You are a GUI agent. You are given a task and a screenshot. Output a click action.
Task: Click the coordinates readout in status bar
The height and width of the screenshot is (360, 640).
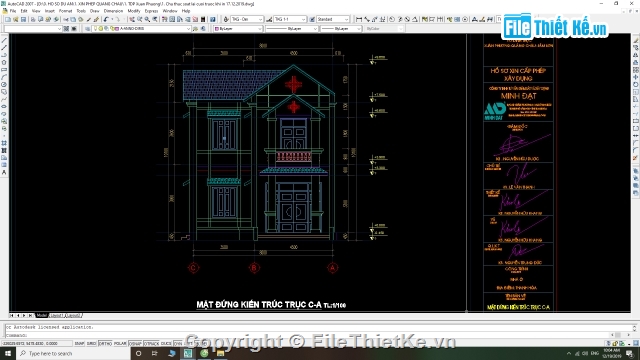[36, 344]
